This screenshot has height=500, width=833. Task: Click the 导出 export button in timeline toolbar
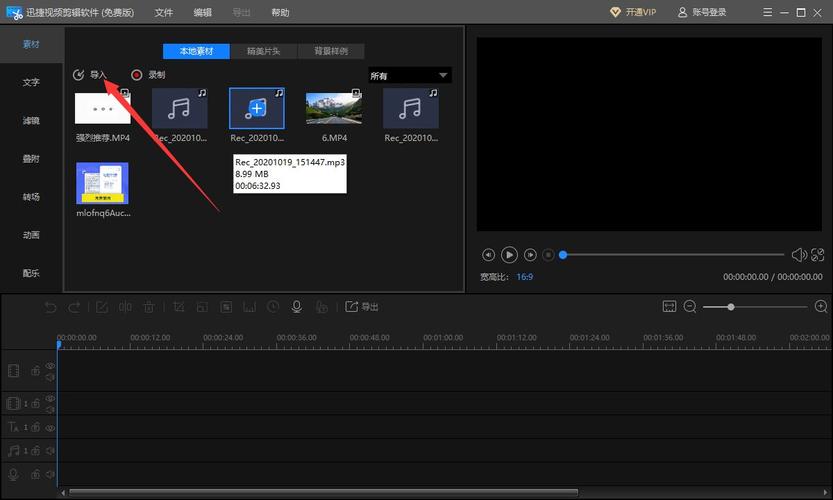362,307
